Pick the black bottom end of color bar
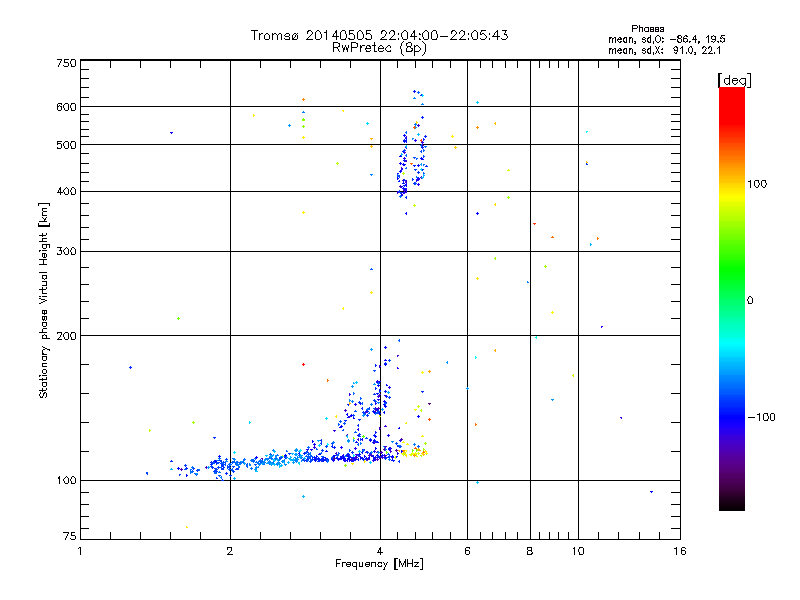 [x=731, y=505]
